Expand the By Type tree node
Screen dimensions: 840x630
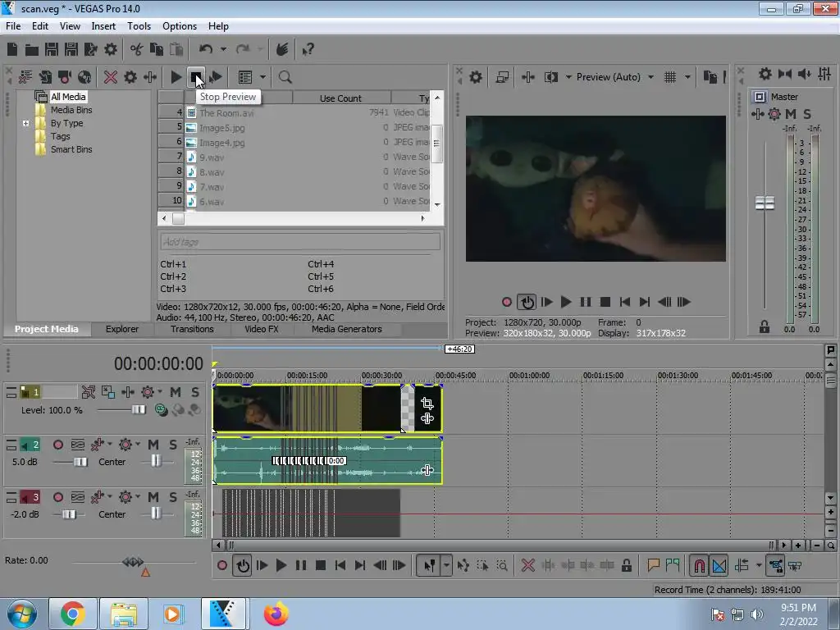tap(25, 123)
